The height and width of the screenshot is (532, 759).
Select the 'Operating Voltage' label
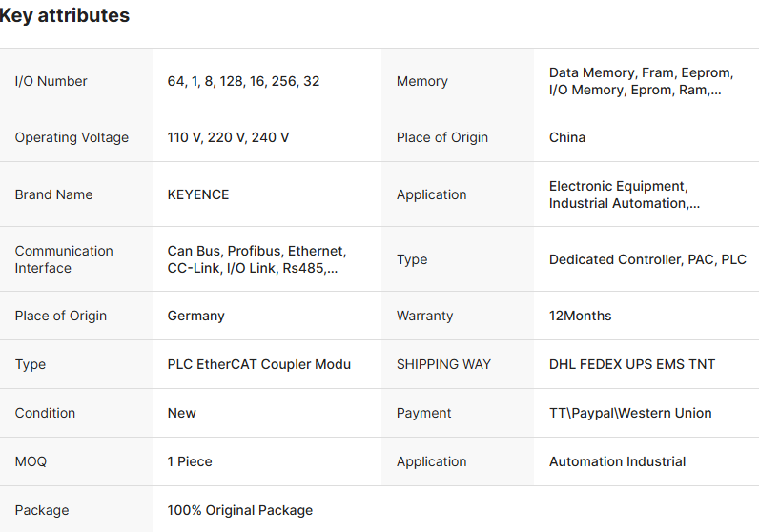(72, 137)
